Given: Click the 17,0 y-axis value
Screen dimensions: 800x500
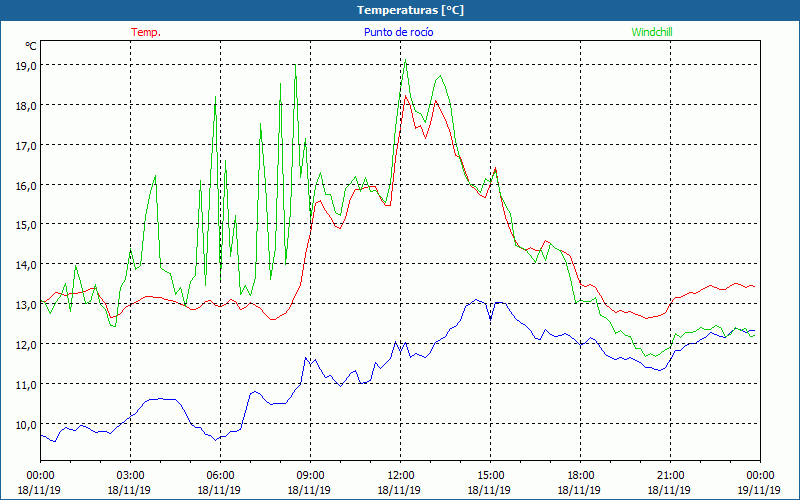Looking at the screenshot, I should click(26, 145).
